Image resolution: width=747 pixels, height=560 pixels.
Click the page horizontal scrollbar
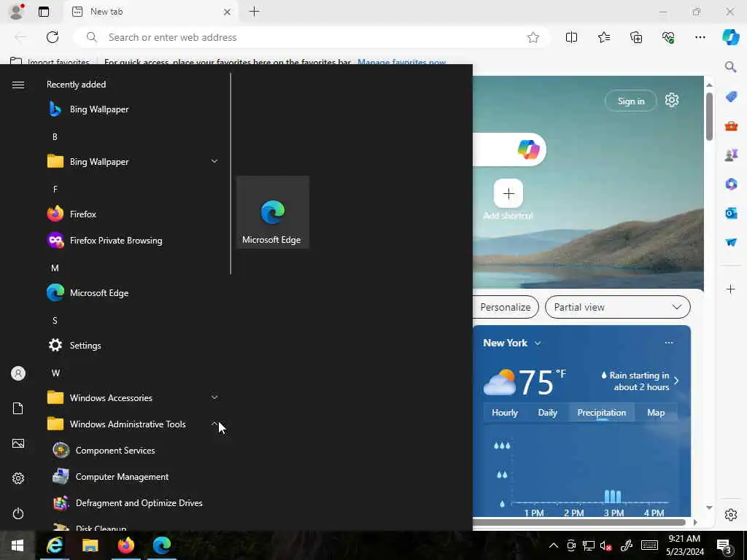click(579, 522)
